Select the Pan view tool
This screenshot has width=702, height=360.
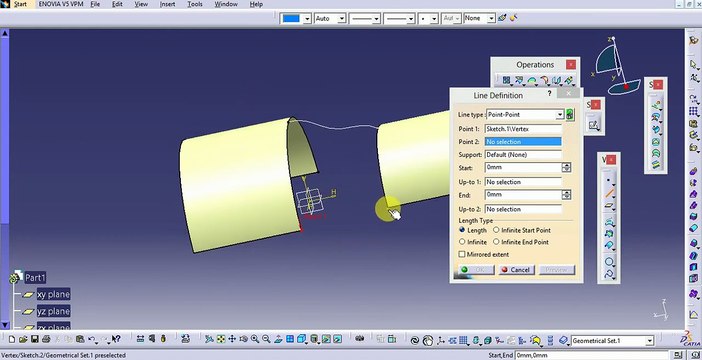coord(232,339)
